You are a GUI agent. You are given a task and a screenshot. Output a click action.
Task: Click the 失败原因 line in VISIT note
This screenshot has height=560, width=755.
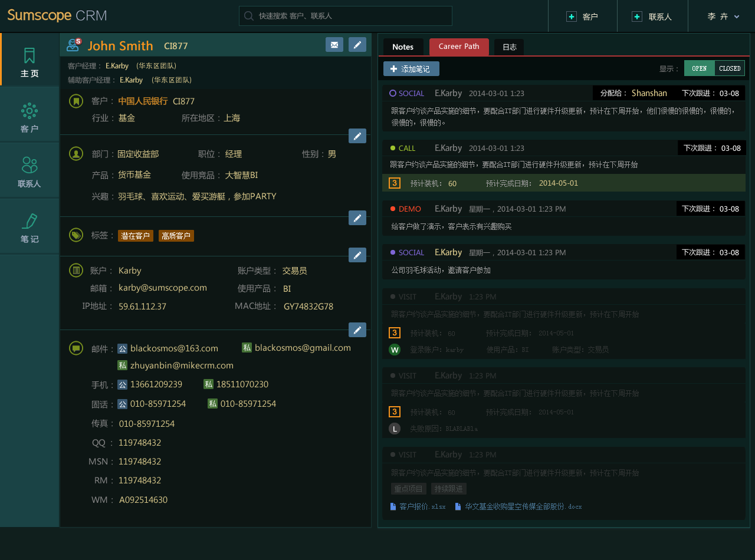444,429
